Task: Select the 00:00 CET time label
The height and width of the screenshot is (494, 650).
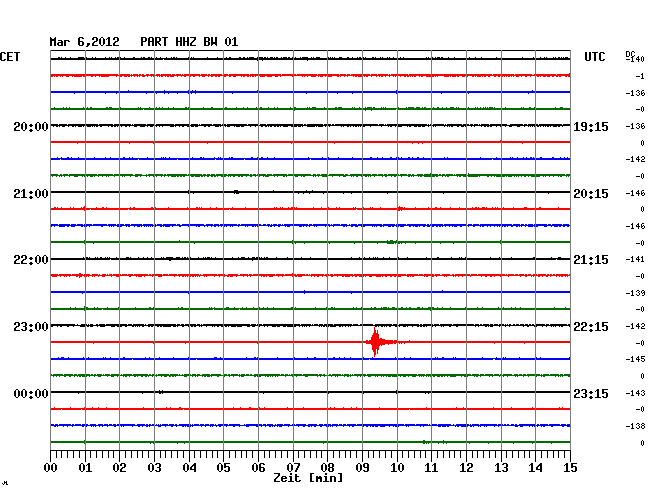Action: [31, 394]
